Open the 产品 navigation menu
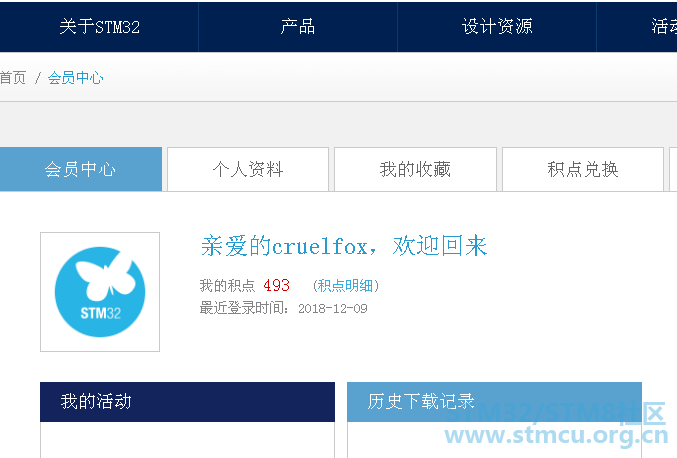This screenshot has height=458, width=677. click(297, 27)
